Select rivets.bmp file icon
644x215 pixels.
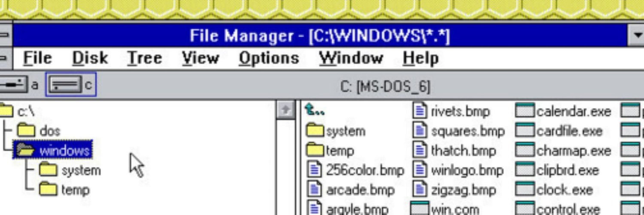(420, 110)
